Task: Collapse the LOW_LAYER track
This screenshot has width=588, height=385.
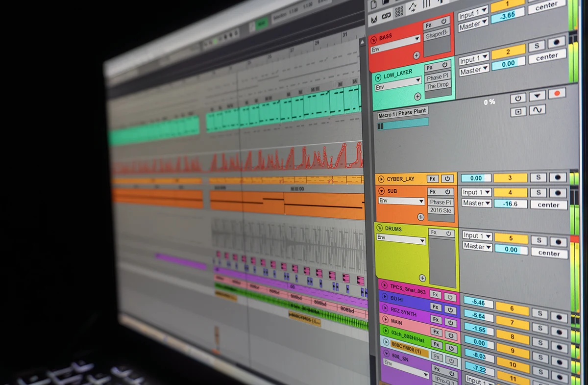Action: pos(378,77)
